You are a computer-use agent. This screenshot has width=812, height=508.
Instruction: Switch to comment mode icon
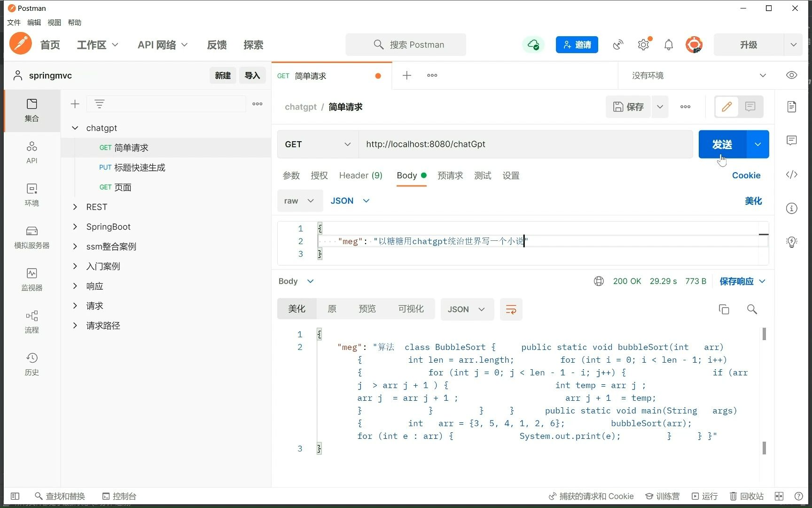click(750, 107)
